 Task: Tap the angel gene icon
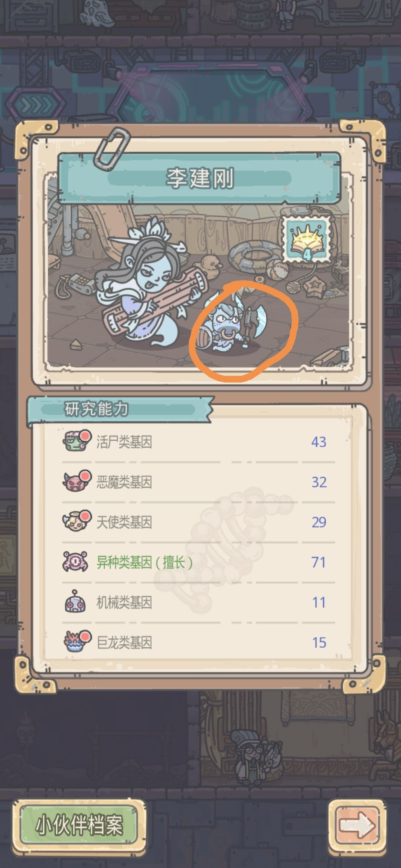click(x=76, y=521)
